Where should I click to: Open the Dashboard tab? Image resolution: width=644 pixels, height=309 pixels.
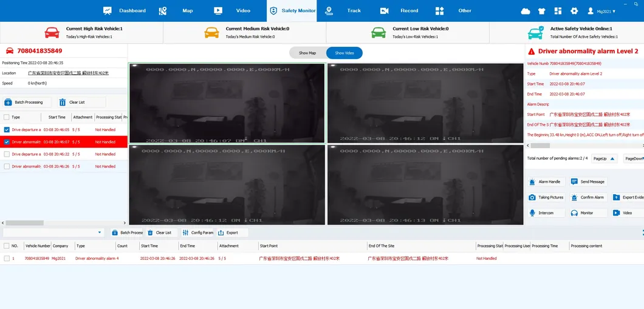(125, 11)
